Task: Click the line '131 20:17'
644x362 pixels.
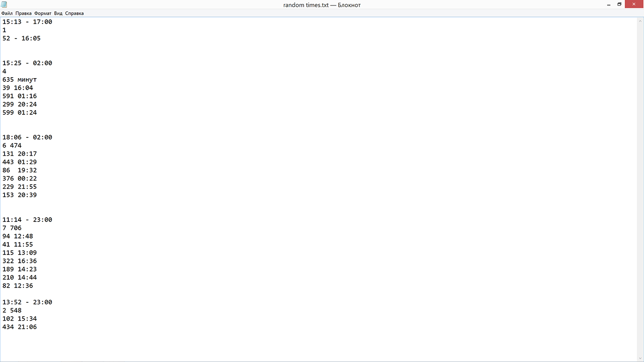Action: point(19,154)
